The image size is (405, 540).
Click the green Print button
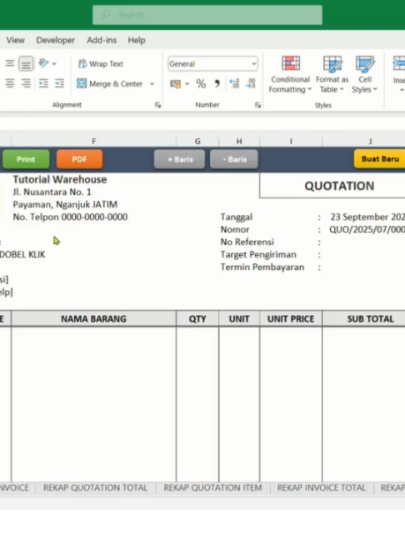[26, 159]
